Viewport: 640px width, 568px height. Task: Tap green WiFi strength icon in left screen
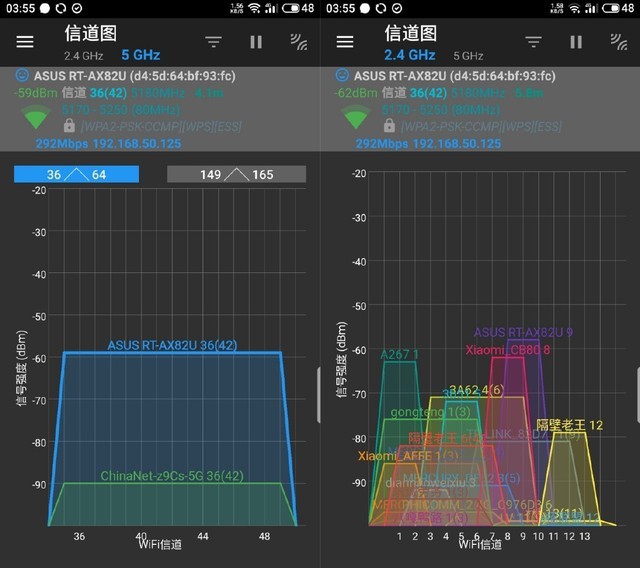(36, 117)
